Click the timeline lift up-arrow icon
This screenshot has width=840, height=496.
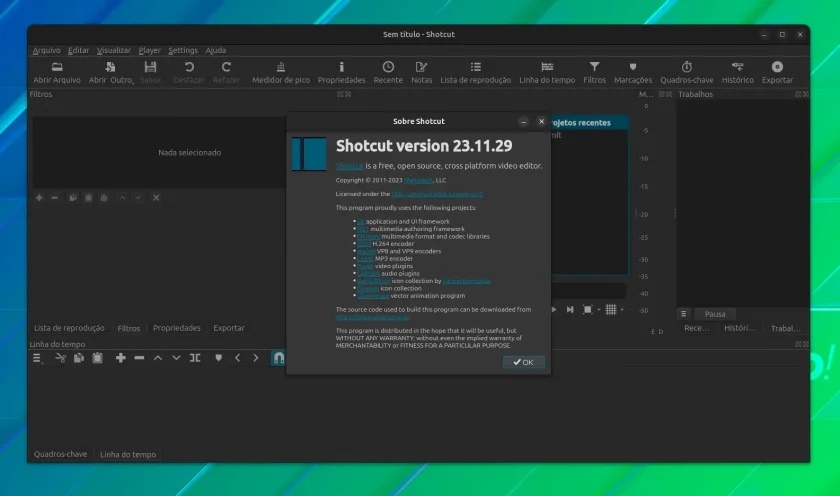pyautogui.click(x=158, y=358)
